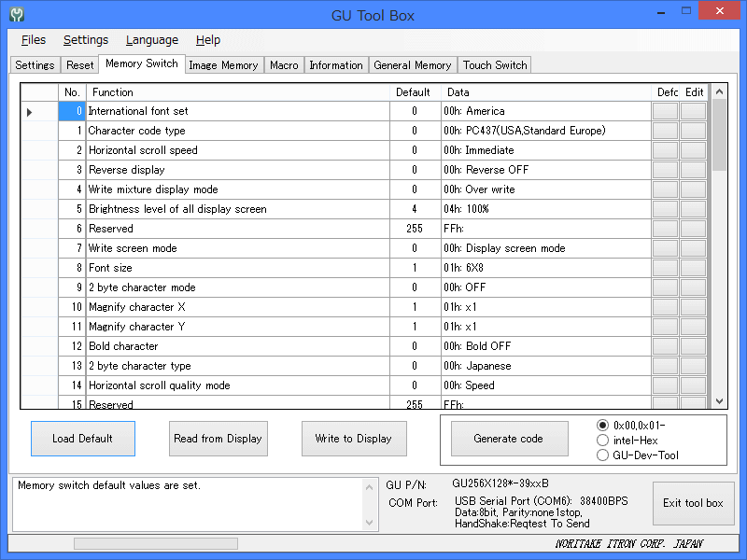Open the Settings menu
This screenshot has height=560, width=747.
(x=86, y=40)
